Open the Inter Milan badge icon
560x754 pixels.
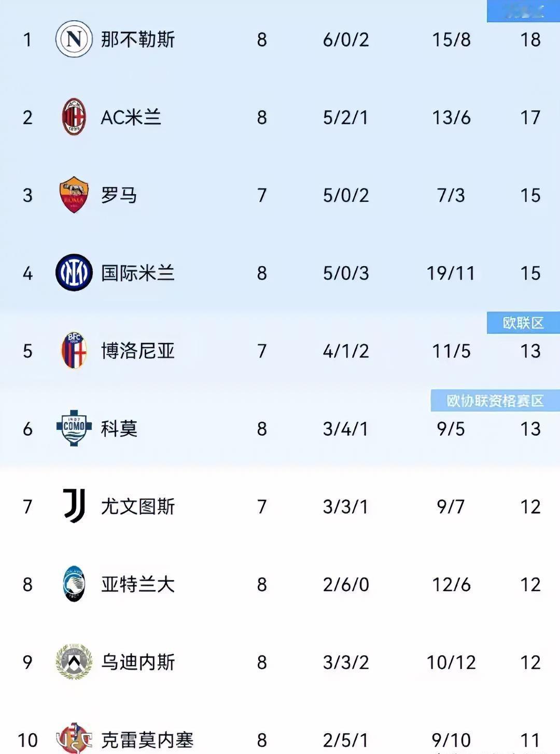74,272
